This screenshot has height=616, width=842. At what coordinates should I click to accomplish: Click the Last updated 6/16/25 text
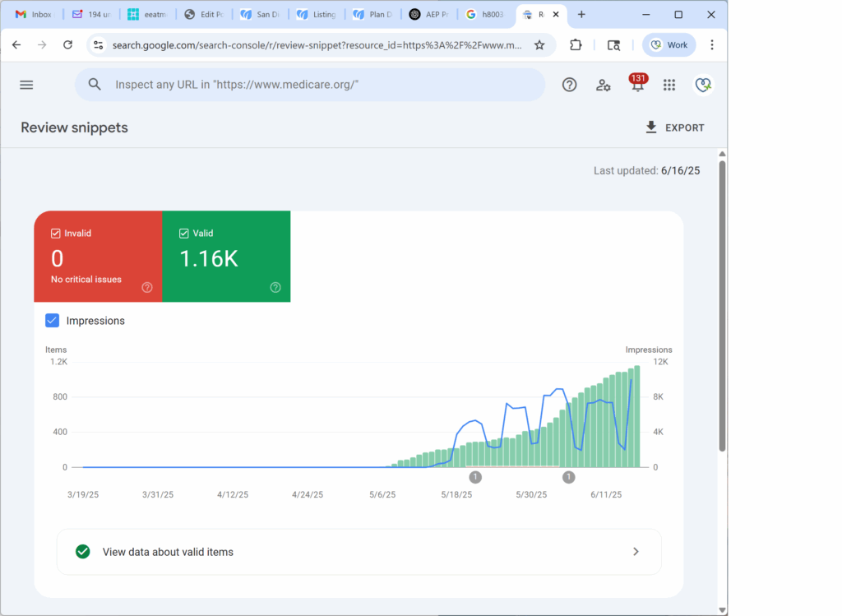[646, 171]
